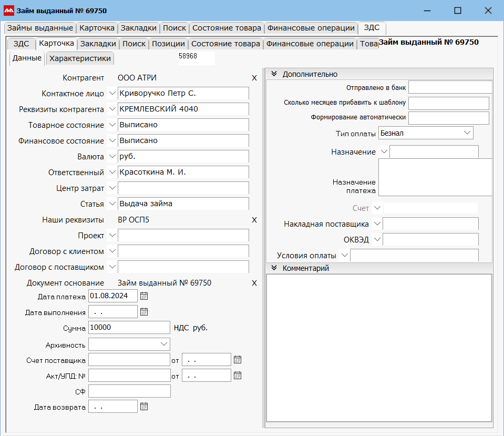The height and width of the screenshot is (436, 504).
Task: Clear Документ основание with X
Action: pos(254,283)
